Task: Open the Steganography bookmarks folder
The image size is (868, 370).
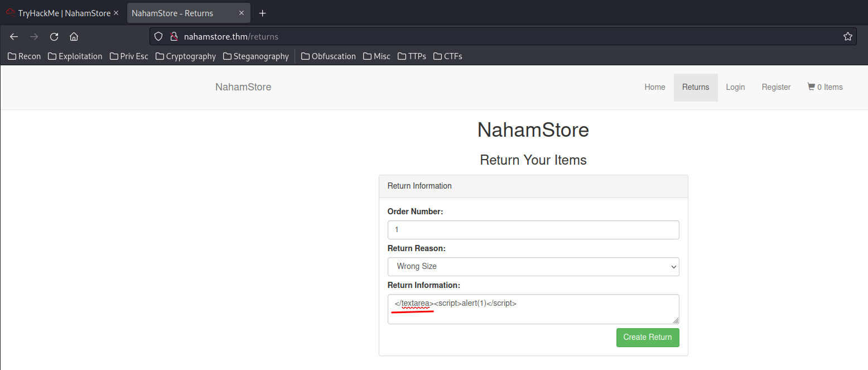Action: [x=256, y=56]
